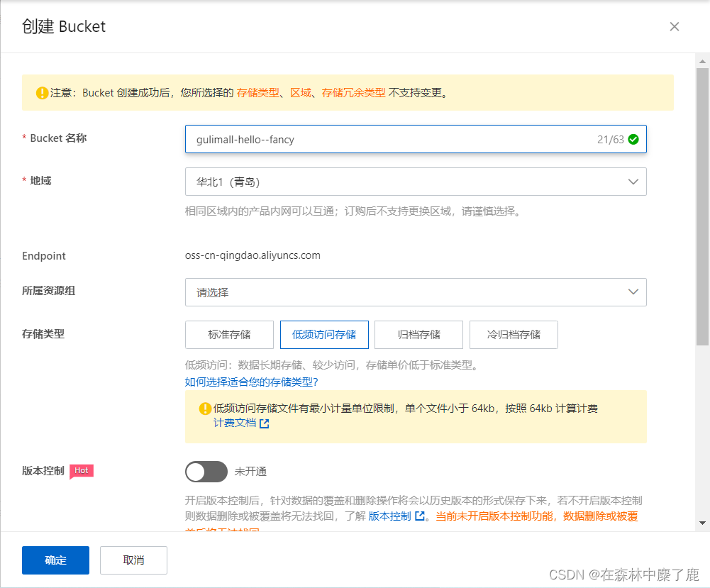This screenshot has width=710, height=588.
Task: Click the vertical scrollbar thumb
Action: [702, 207]
